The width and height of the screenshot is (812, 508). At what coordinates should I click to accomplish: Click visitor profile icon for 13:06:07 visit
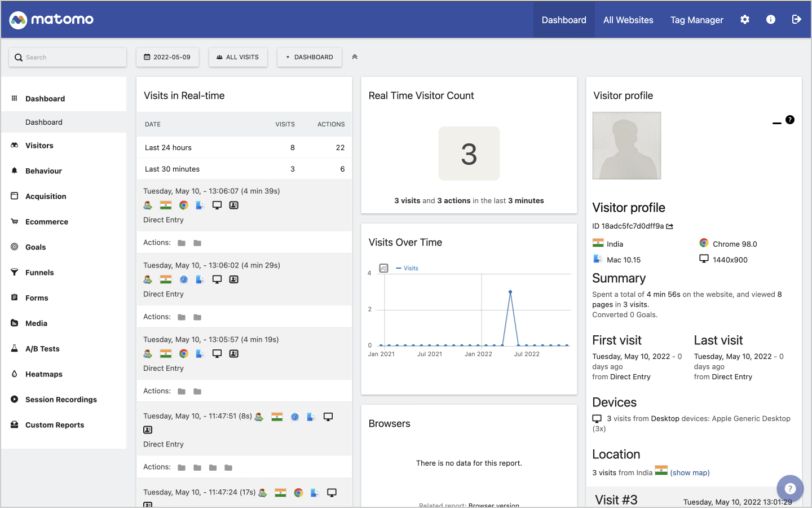(234, 205)
